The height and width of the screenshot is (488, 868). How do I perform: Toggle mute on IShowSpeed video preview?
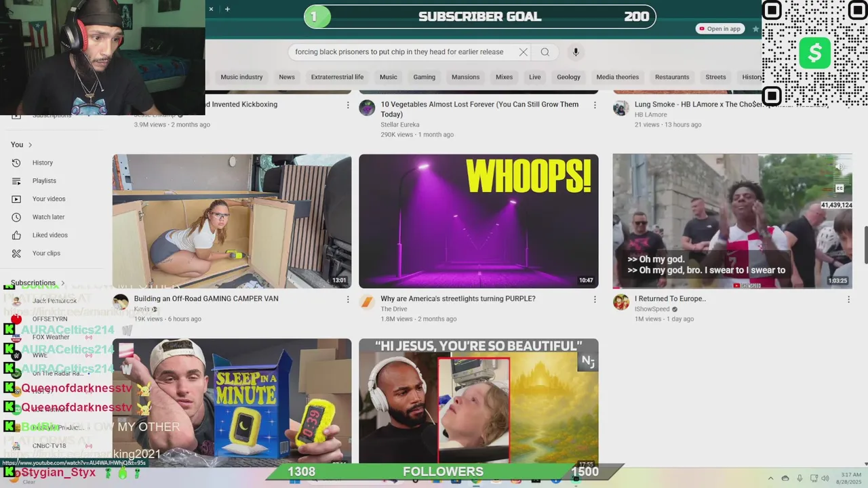tap(840, 167)
